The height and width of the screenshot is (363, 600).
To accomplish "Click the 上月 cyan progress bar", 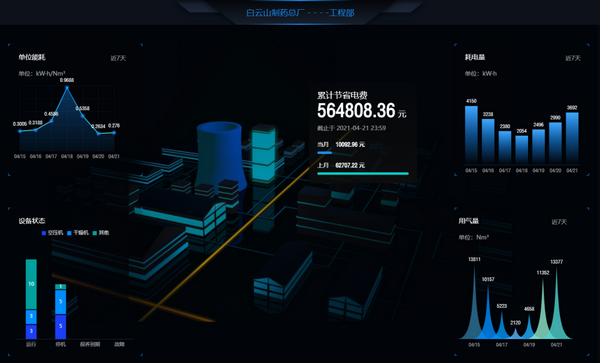I will [363, 174].
